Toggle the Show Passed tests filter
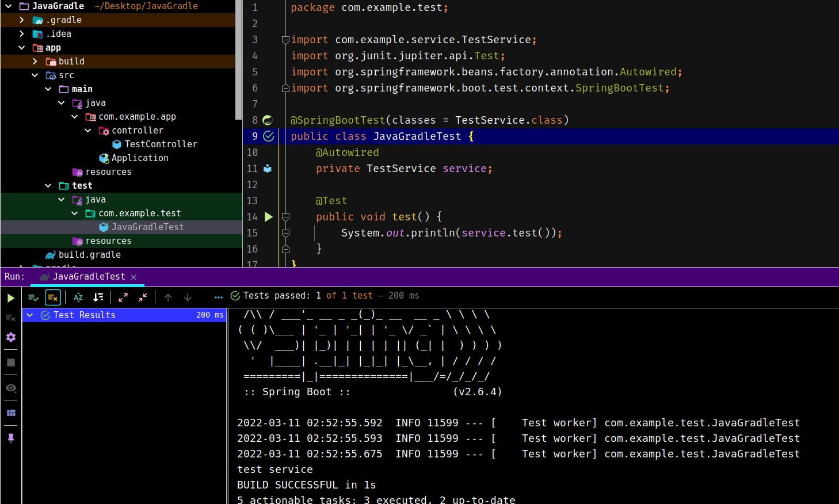839x504 pixels. point(33,297)
